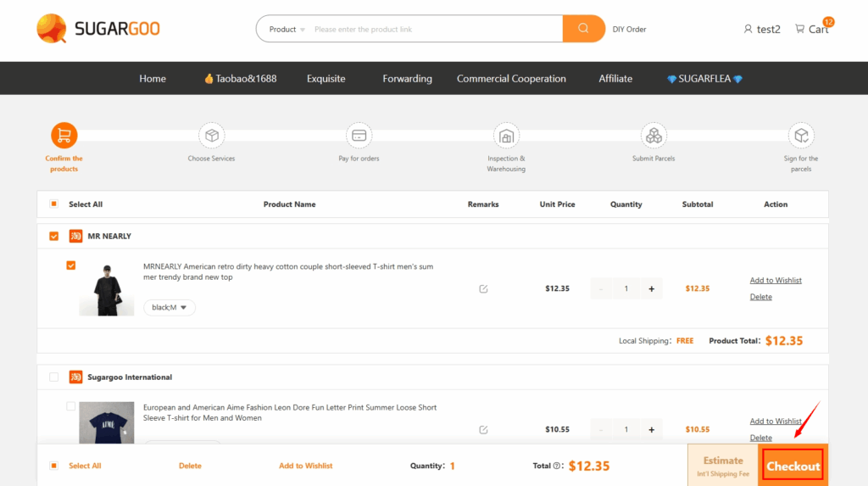Open the shopping cart icon in header
868x486 pixels.
pyautogui.click(x=799, y=28)
